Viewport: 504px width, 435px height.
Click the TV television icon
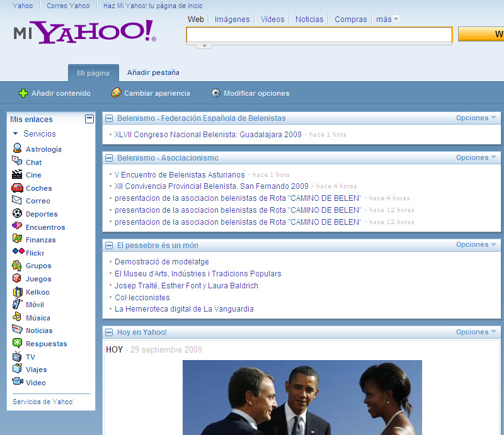(x=17, y=356)
